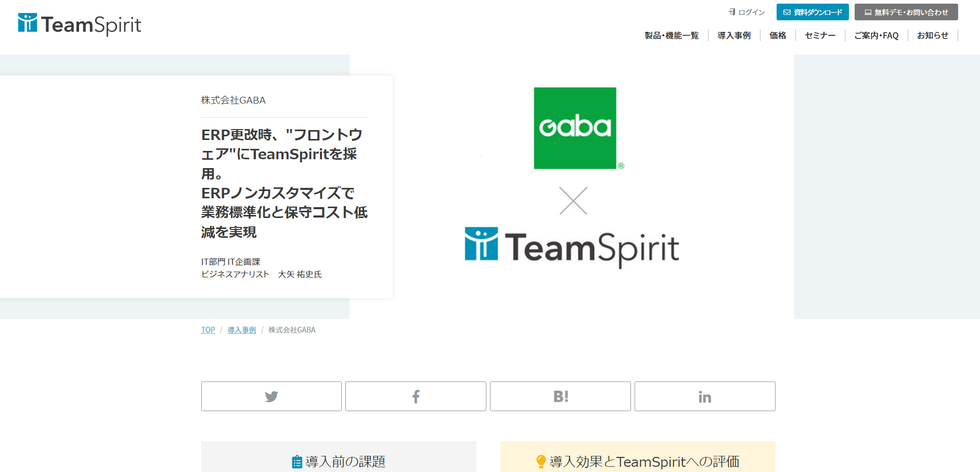Click the TeamSpirit logo in the header
This screenshot has height=472, width=980.
[x=80, y=24]
